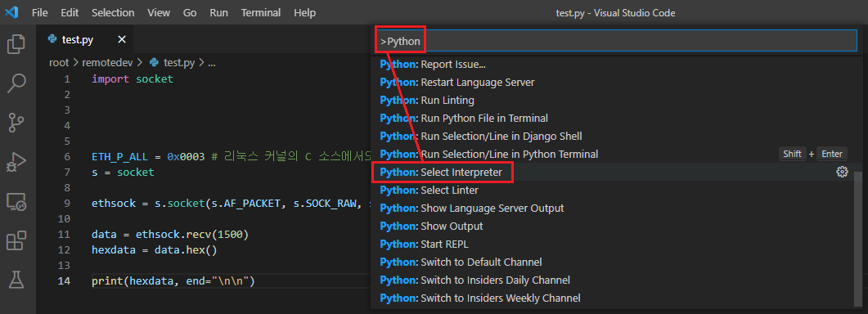Click 'hexdata = data.hex()' line
This screenshot has width=868, height=314.
coord(155,249)
